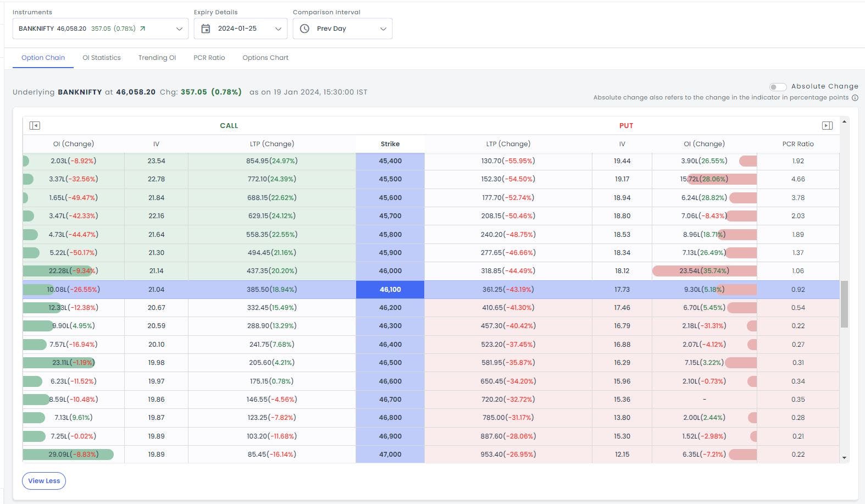Click the info icon beside absolute change note

pyautogui.click(x=855, y=98)
